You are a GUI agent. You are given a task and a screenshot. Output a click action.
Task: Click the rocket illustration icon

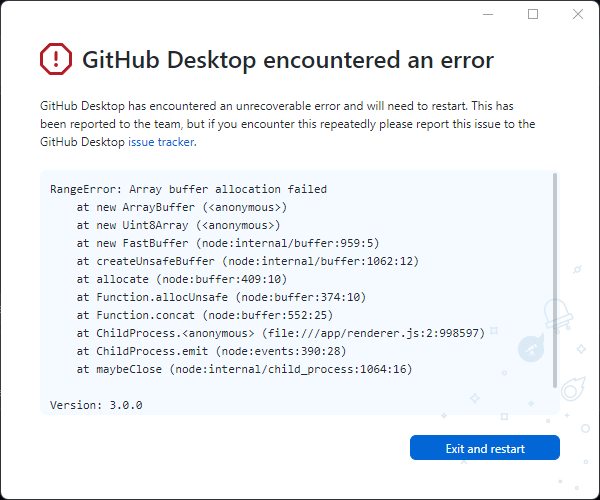[530, 347]
